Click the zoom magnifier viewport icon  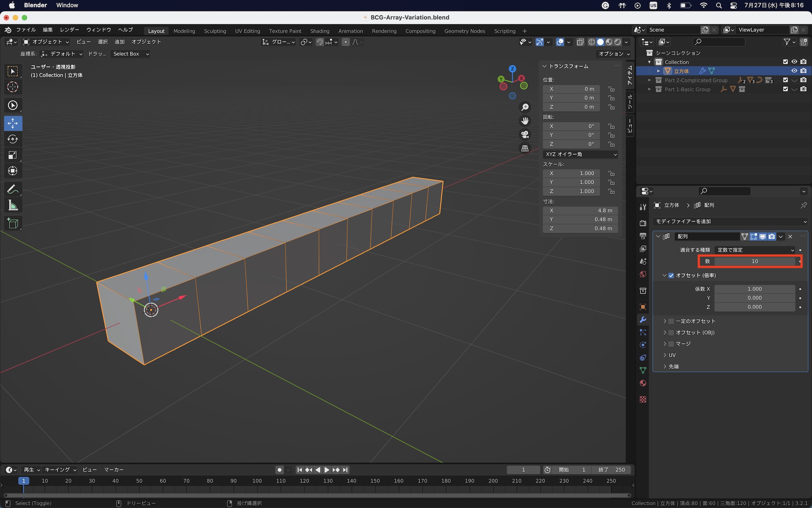click(x=525, y=107)
